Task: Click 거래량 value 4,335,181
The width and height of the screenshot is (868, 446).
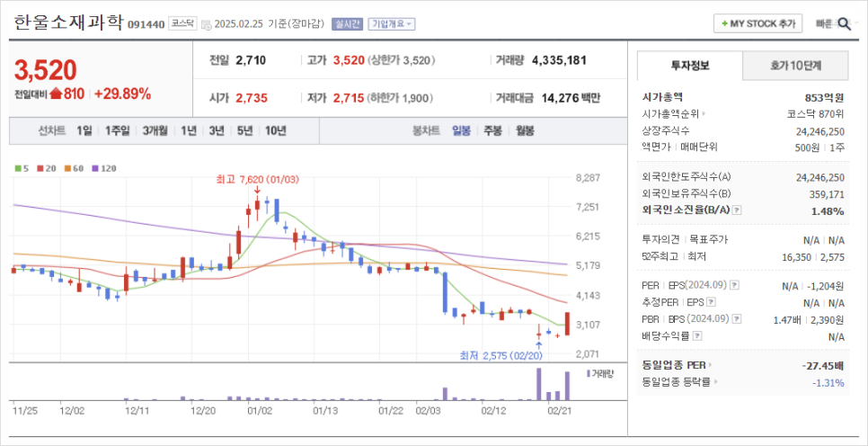Action: coord(559,60)
